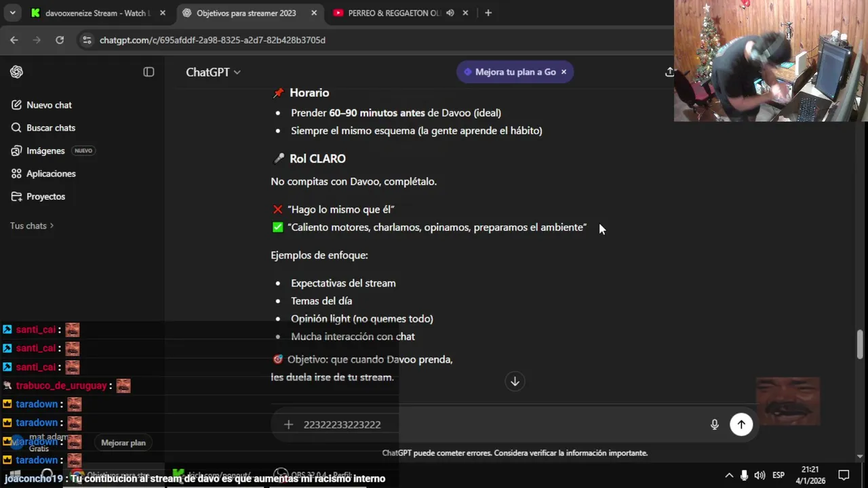
Task: Dismiss the Mejora tu plan banner
Action: pos(564,72)
